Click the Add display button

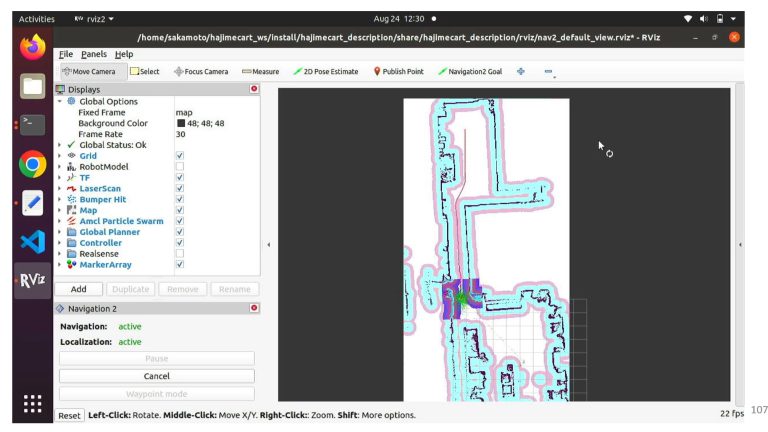77,289
